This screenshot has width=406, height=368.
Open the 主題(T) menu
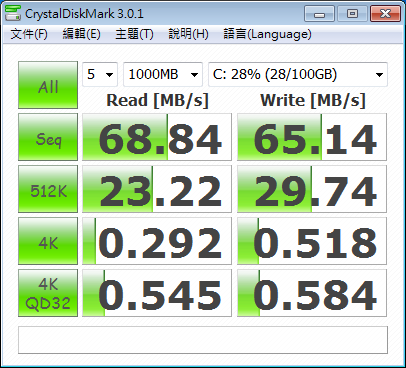134,34
